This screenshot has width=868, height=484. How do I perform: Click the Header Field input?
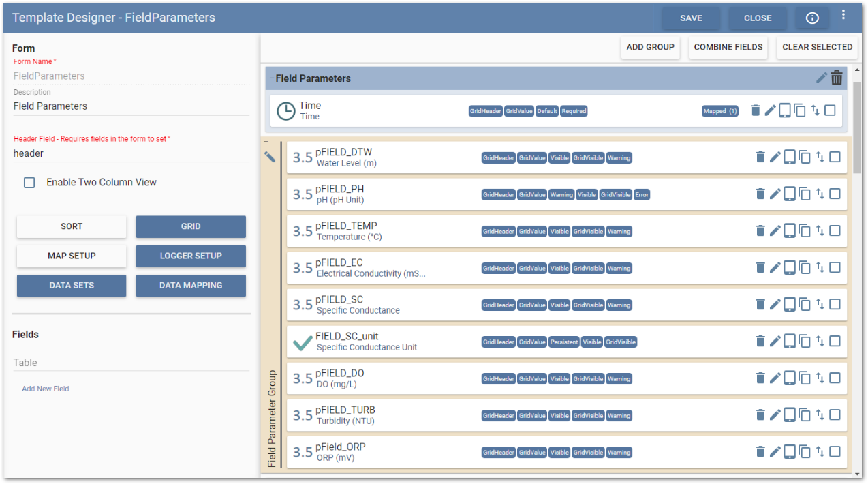pyautogui.click(x=131, y=154)
